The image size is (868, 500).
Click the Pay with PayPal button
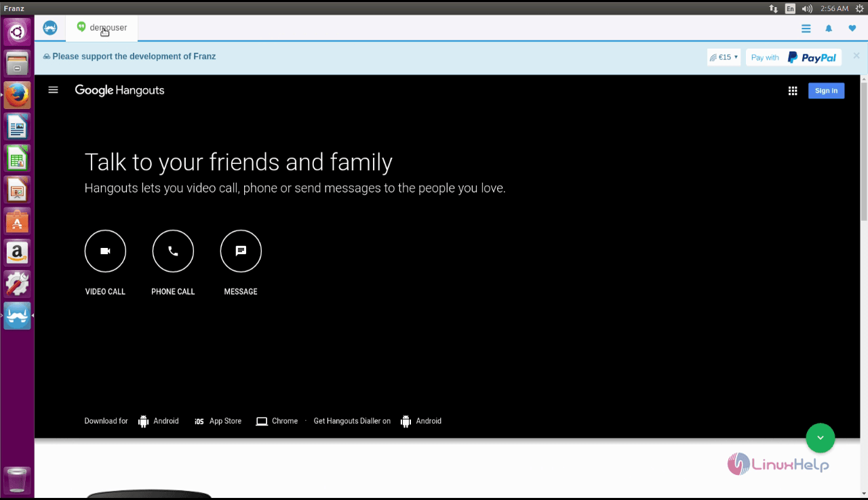(x=793, y=58)
